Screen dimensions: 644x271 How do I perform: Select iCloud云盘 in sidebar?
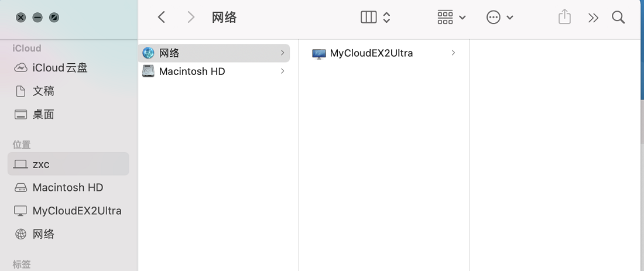click(x=68, y=68)
